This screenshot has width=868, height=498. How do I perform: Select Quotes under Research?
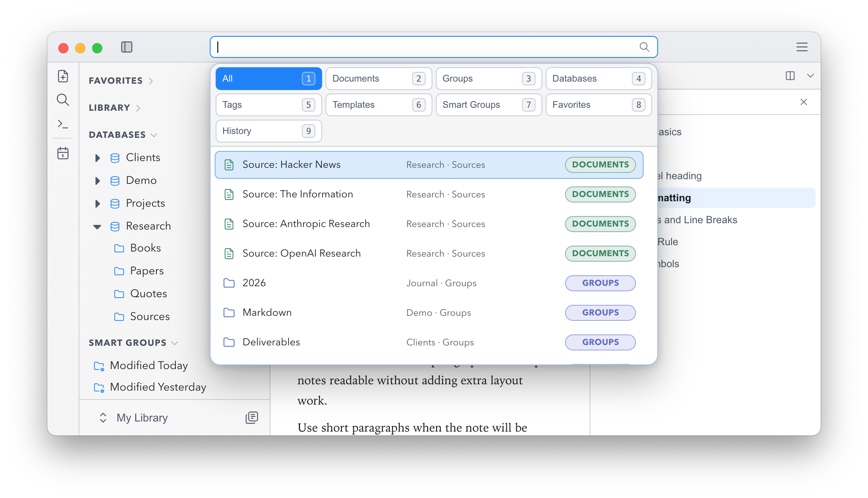[148, 294]
